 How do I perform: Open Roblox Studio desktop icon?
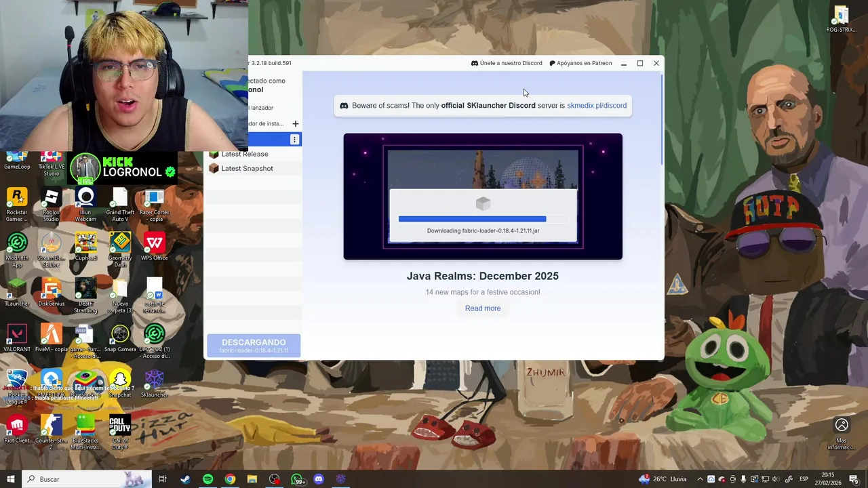52,205
